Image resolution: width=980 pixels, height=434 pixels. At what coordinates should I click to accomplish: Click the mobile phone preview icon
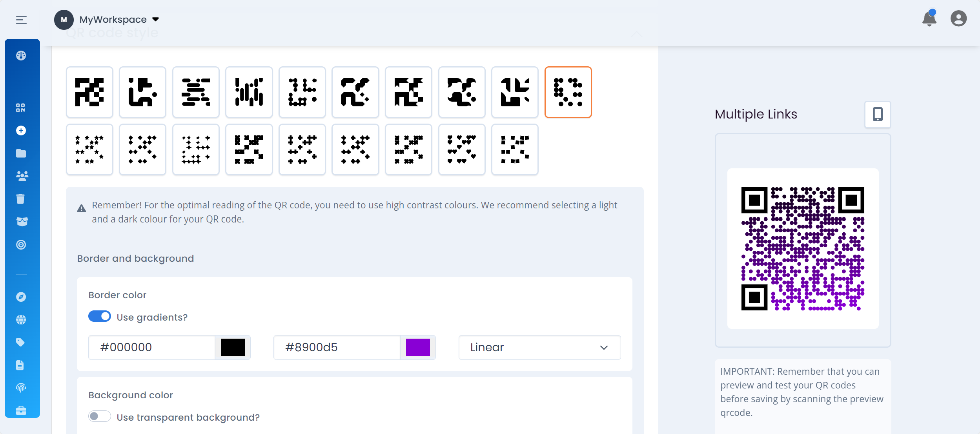click(x=878, y=114)
